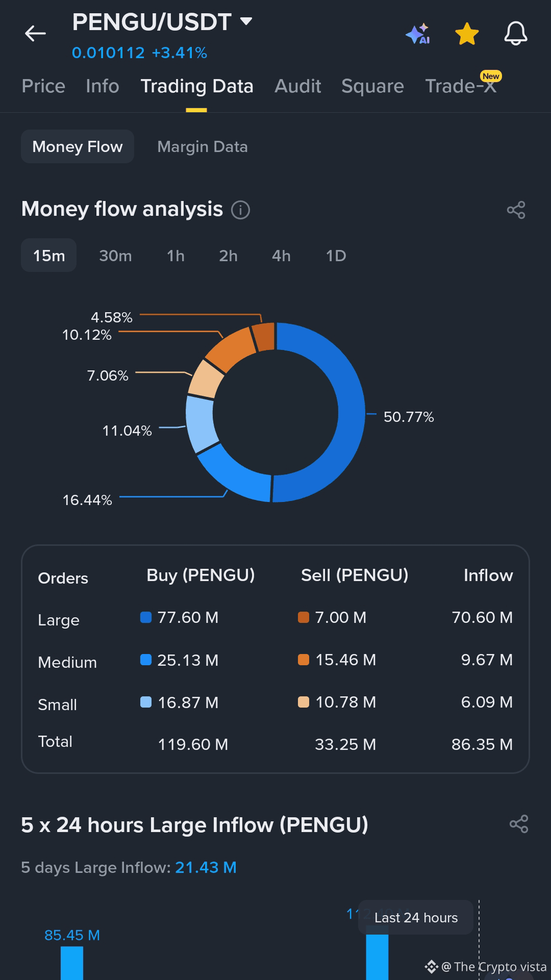Open the AI sparkle assistant icon
Screen dimensions: 551x980
pos(418,34)
